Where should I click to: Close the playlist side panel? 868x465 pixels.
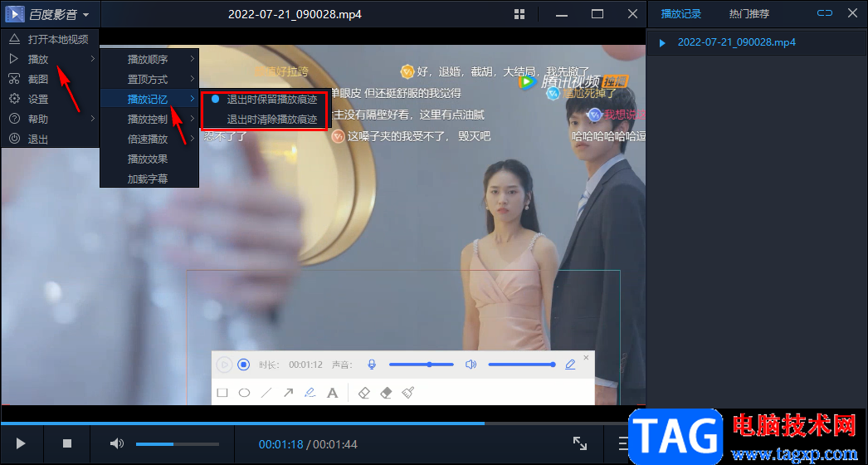point(852,13)
